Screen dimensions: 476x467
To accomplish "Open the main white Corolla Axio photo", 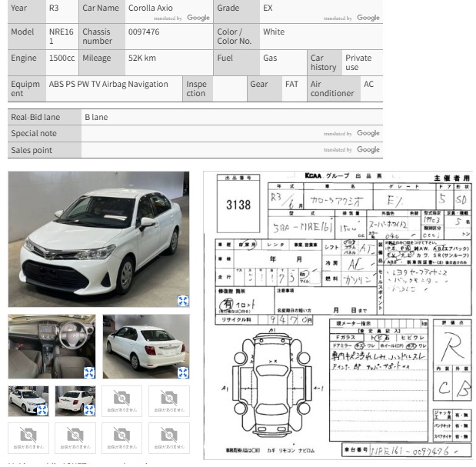I will pos(98,239).
